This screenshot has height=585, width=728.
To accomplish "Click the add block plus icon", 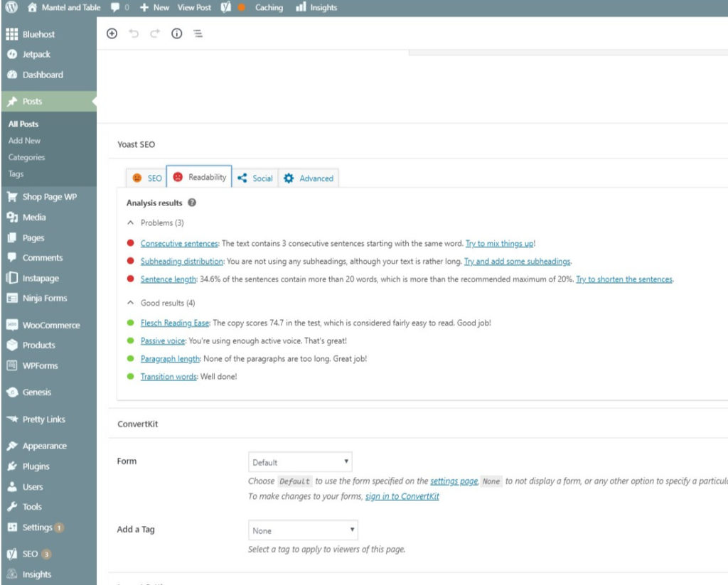I will coord(112,33).
